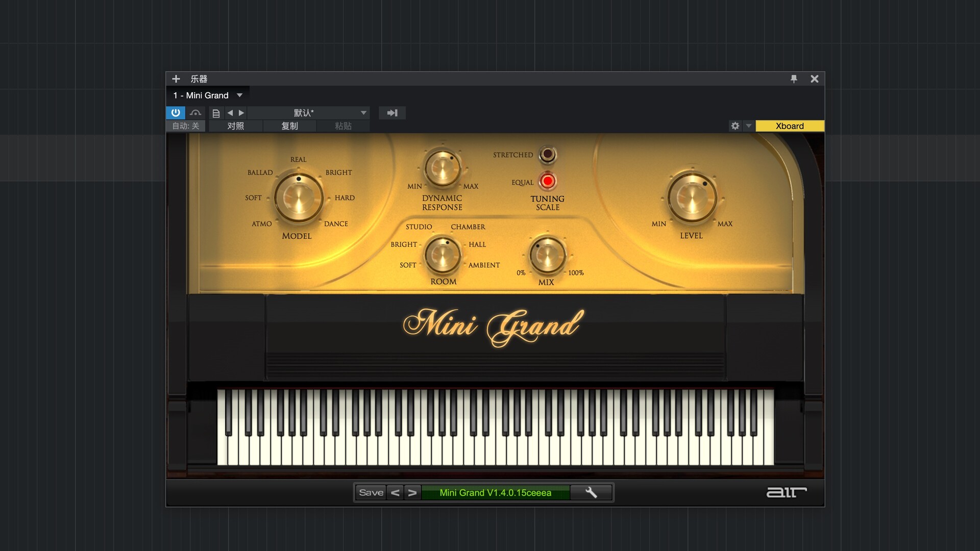This screenshot has width=980, height=551.
Task: Click the bypass curve icon next to power
Action: click(195, 113)
